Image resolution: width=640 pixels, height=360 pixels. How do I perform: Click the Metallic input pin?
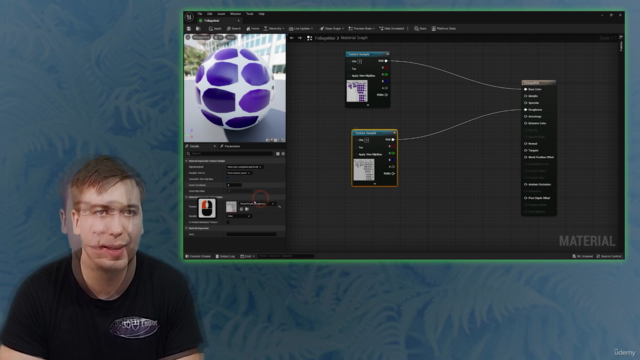coord(526,96)
